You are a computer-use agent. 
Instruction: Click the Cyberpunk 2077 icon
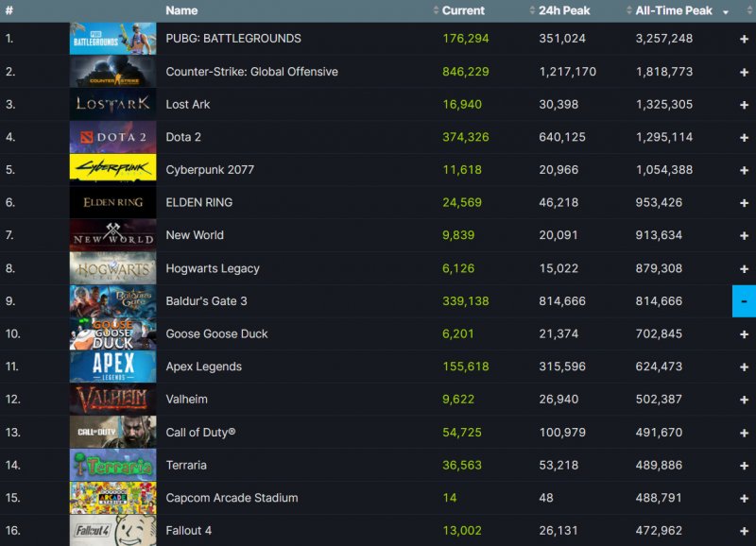click(112, 169)
